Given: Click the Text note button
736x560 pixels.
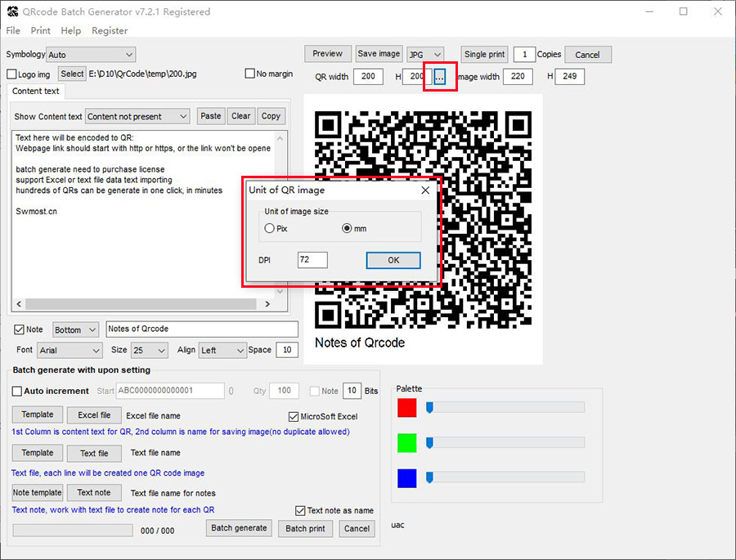Looking at the screenshot, I should tap(94, 492).
